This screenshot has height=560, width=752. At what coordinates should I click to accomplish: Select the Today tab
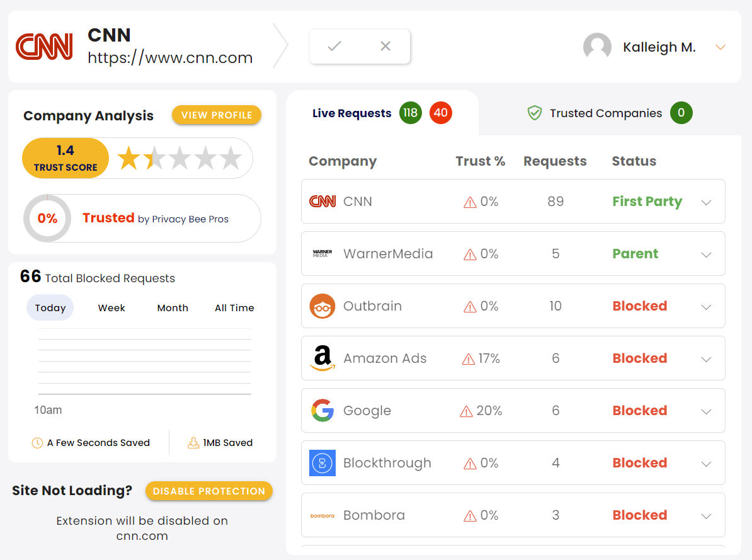pyautogui.click(x=50, y=307)
